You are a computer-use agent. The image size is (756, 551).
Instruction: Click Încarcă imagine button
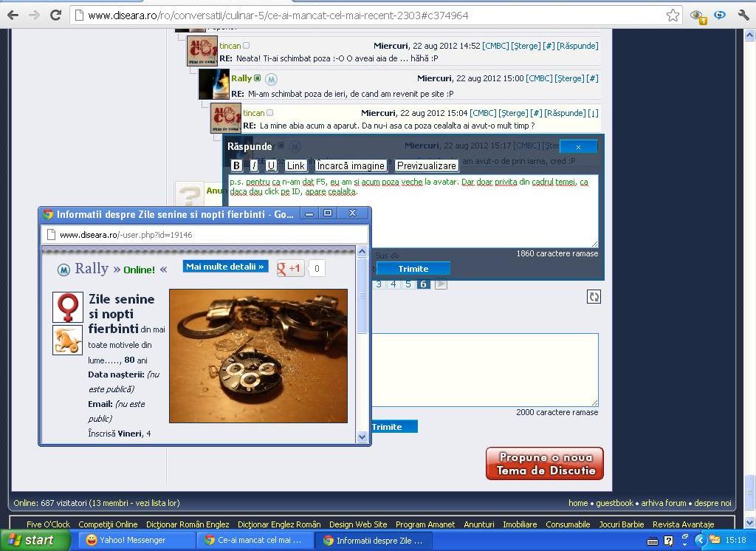coord(351,165)
